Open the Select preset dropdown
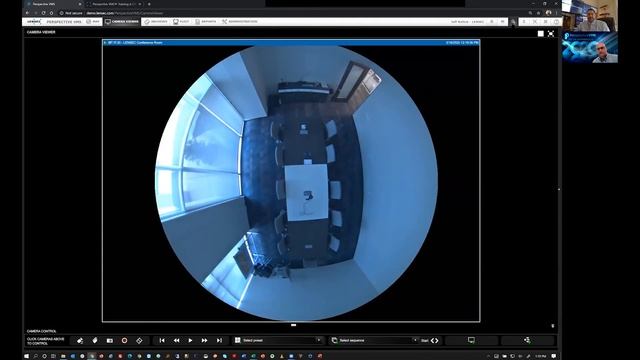This screenshot has height=360, width=640. click(278, 340)
